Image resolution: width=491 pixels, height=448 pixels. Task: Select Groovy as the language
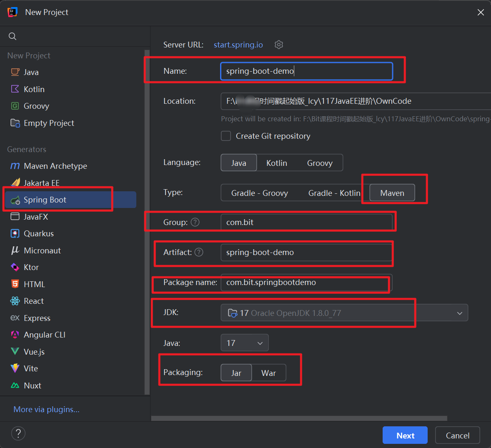320,163
